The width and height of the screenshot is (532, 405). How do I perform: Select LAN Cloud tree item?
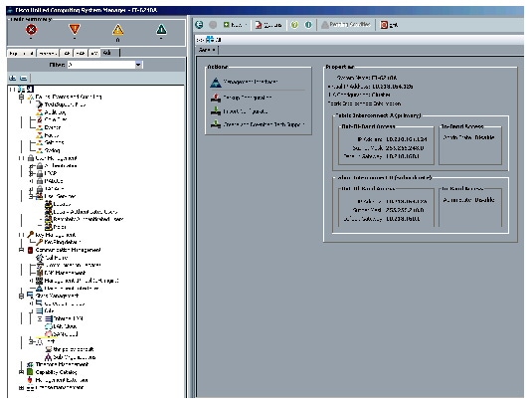[65, 326]
